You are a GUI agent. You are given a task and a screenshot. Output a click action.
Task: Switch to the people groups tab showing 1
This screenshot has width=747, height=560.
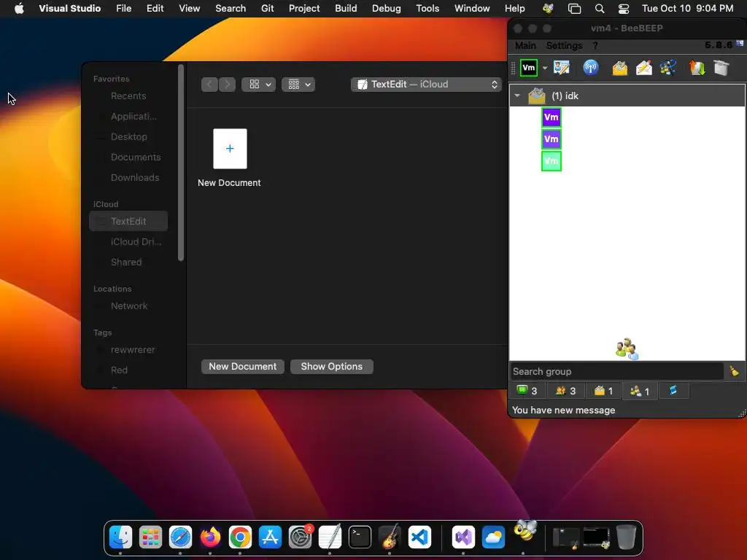tap(639, 391)
